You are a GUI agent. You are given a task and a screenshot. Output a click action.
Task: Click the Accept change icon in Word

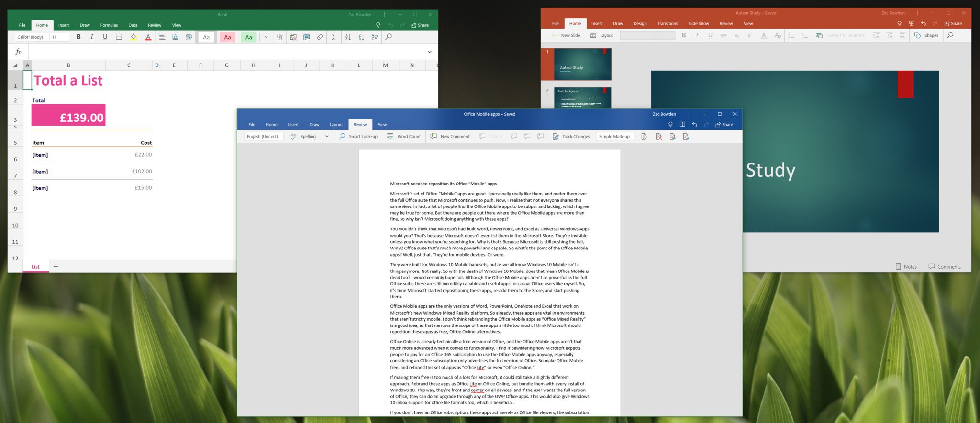644,137
